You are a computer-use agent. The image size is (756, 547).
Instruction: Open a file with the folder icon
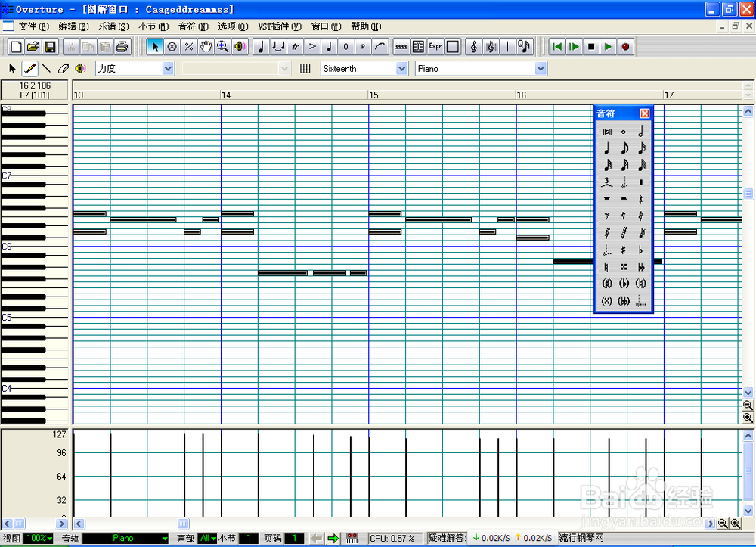33,47
